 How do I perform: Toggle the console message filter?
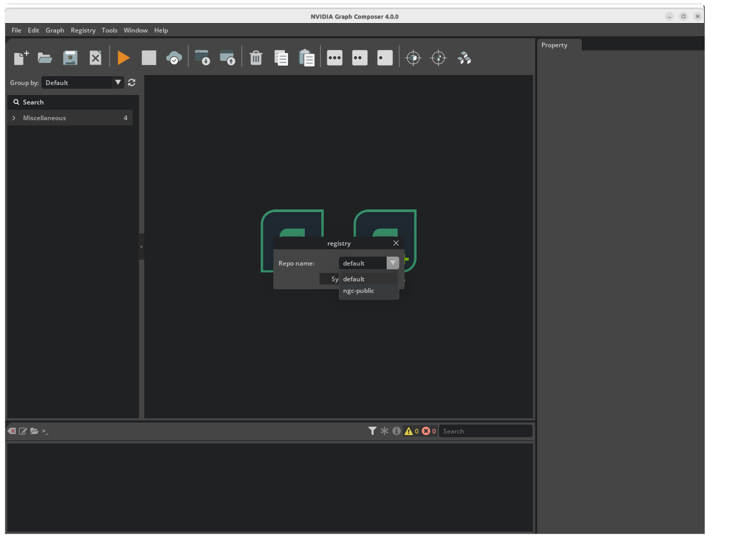click(372, 430)
